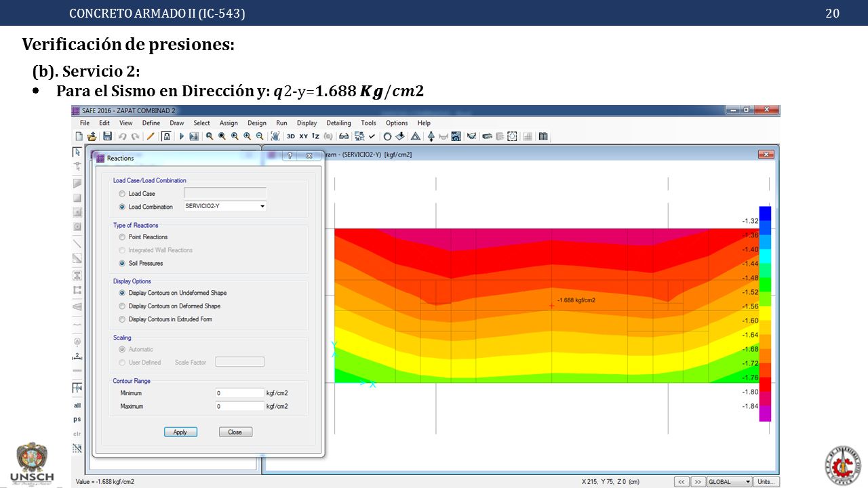868x488 pixels.
Task: Click the Show Undeformed Shape circle icon
Action: tap(387, 136)
